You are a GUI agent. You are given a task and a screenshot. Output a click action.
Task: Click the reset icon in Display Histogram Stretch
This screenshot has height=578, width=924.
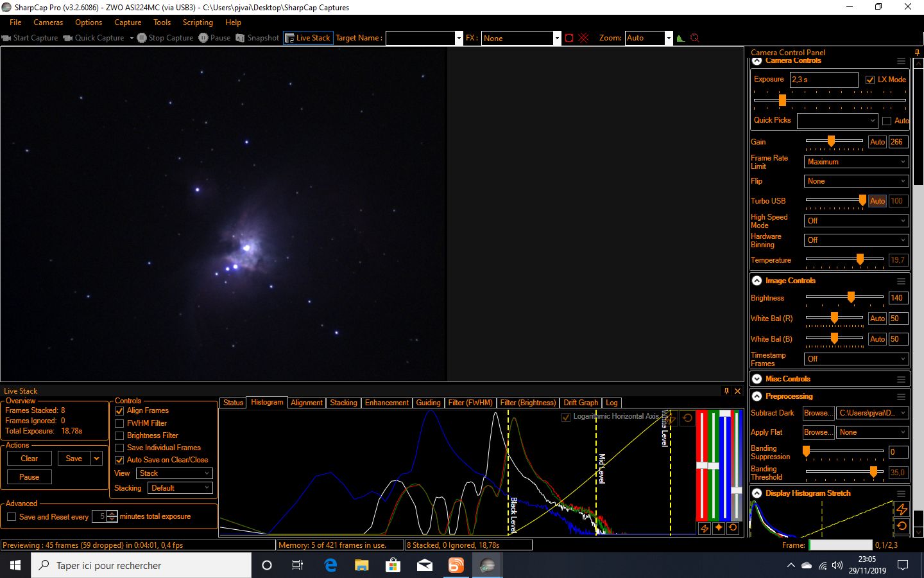click(x=902, y=526)
